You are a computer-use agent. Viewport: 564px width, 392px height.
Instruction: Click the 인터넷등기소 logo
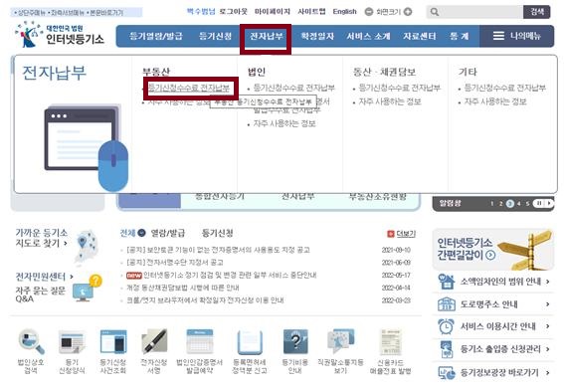pyautogui.click(x=60, y=35)
